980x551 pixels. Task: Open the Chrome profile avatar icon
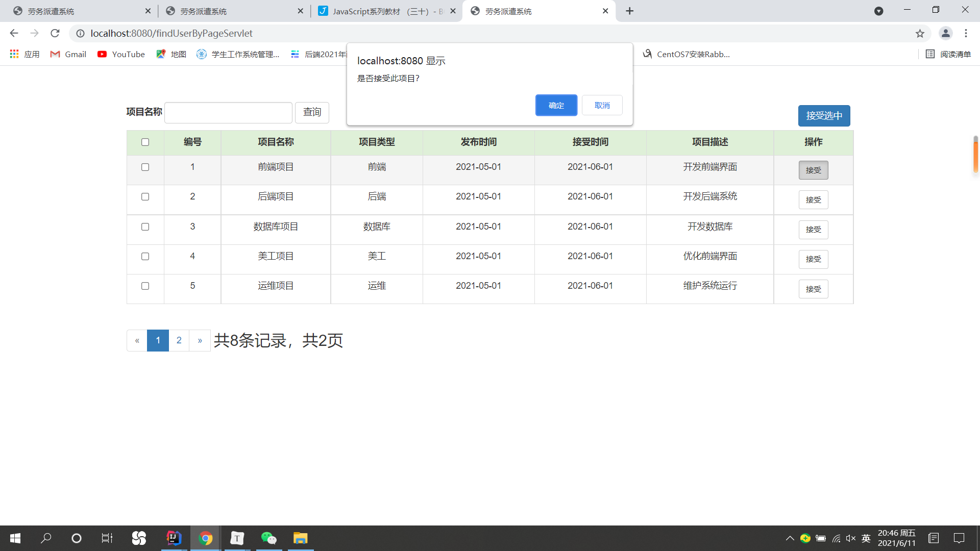pyautogui.click(x=945, y=33)
